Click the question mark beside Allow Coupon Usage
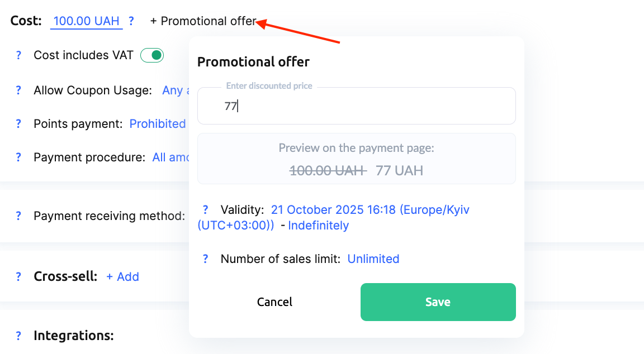This screenshot has width=644, height=354. pos(18,90)
